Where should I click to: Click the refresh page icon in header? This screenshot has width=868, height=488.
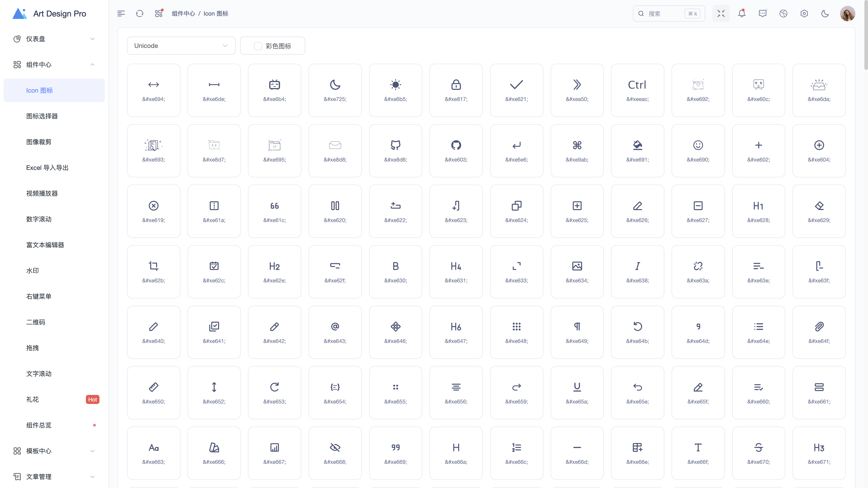[139, 14]
